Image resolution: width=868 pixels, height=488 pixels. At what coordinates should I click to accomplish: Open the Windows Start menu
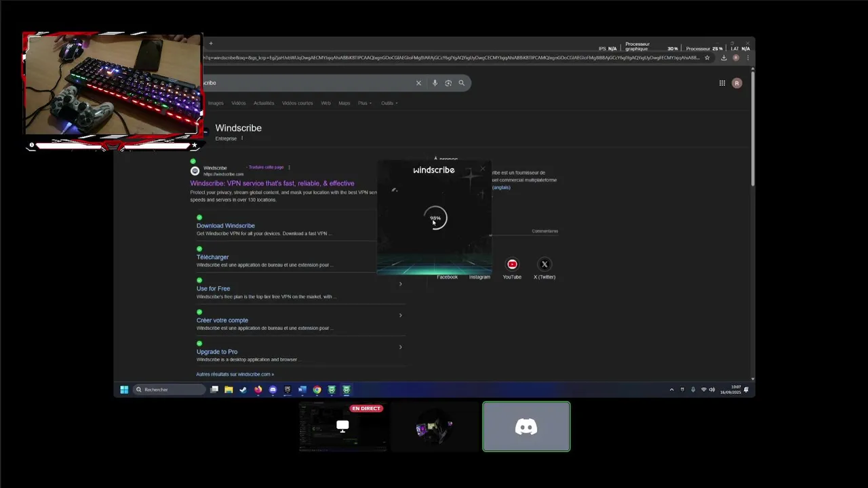124,390
